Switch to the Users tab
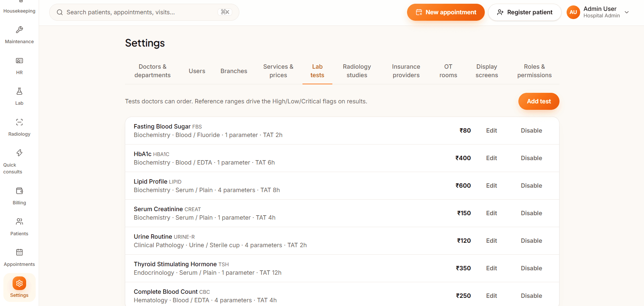The width and height of the screenshot is (644, 306). click(x=197, y=71)
